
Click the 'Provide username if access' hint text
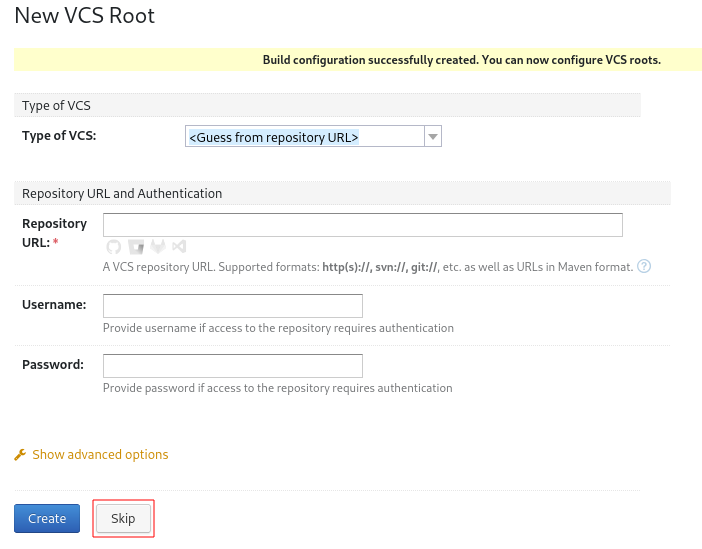coord(278,328)
